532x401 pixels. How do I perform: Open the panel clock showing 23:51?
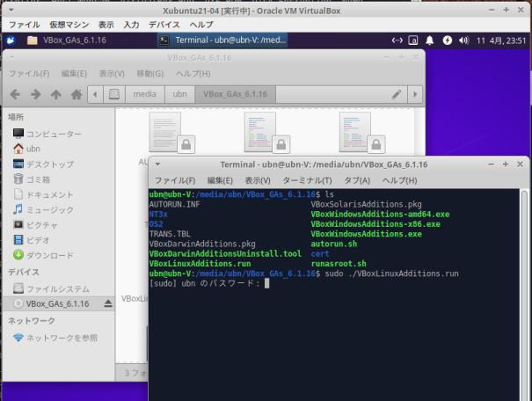501,40
